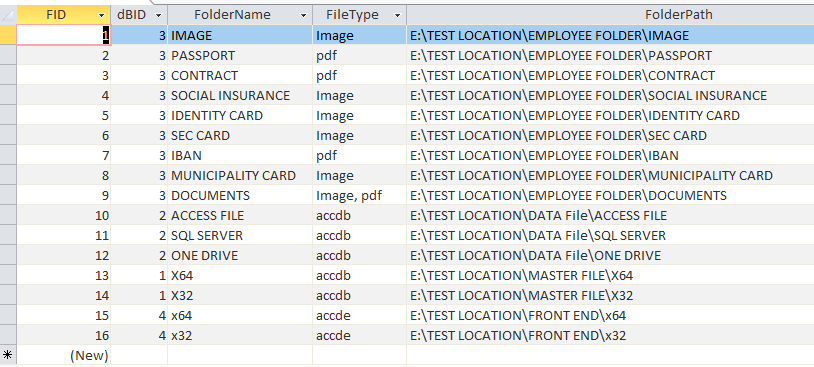Viewport: 814px width, 367px height.
Task: Click the path ending in EMPLOYEE FOLDER\CONTRACT
Action: (610, 75)
